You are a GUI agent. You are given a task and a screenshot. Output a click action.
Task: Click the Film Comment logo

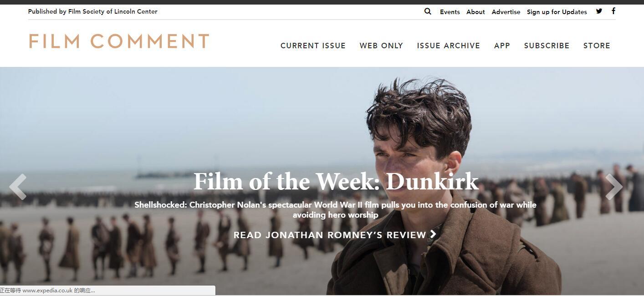119,41
